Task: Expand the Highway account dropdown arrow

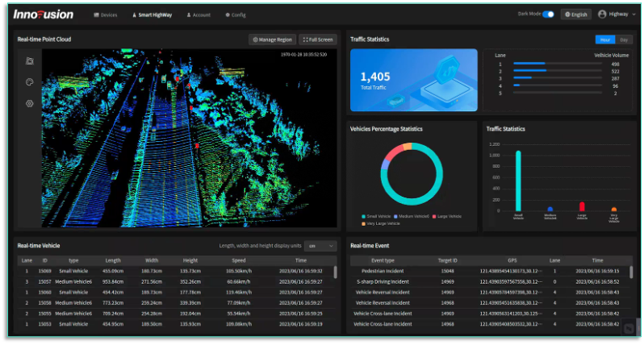Action: 634,15
